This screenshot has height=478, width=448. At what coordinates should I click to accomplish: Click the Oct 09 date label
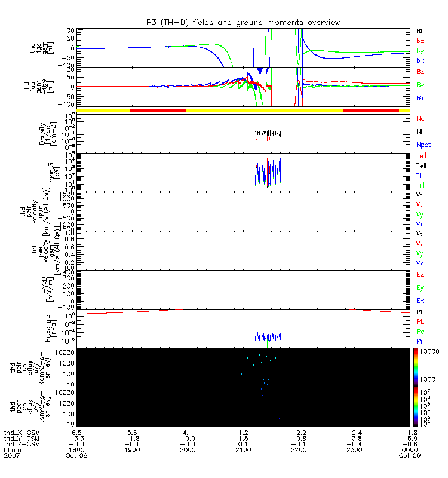pos(410,455)
